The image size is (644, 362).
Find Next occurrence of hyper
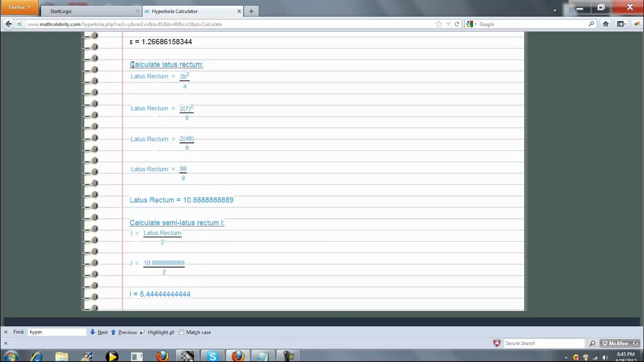coord(99,332)
